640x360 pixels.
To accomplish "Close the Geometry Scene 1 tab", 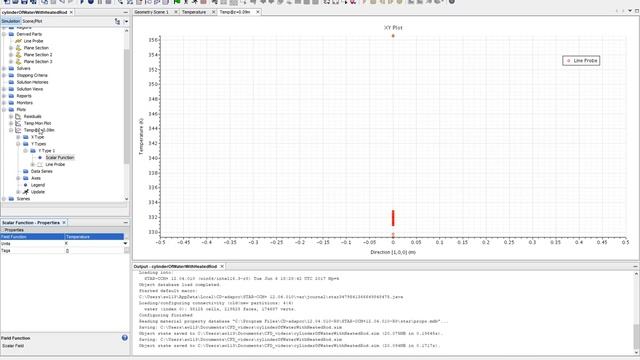I will coord(176,12).
